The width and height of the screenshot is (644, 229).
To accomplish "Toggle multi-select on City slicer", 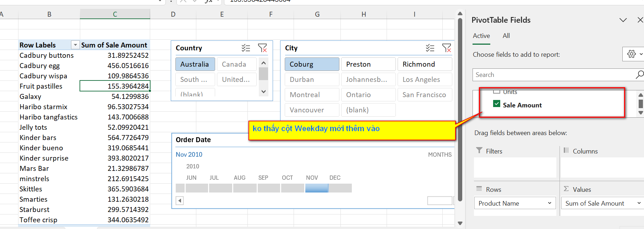I will click(x=430, y=48).
